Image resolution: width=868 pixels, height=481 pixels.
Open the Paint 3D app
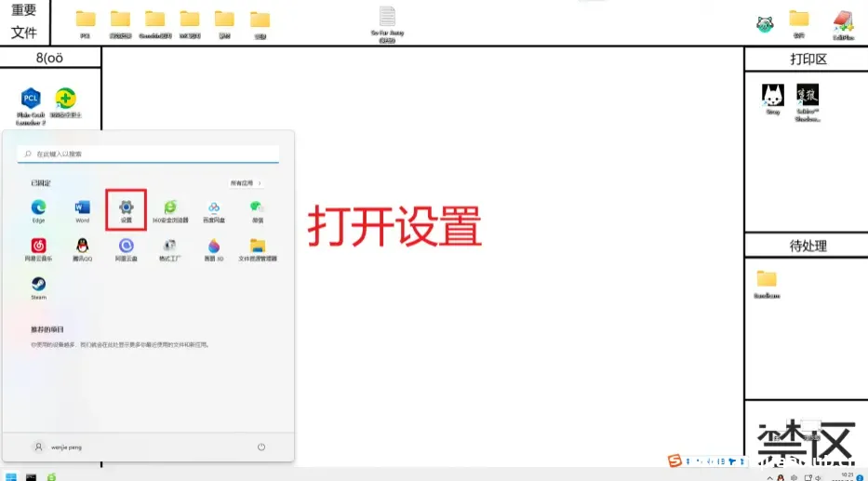pos(214,249)
